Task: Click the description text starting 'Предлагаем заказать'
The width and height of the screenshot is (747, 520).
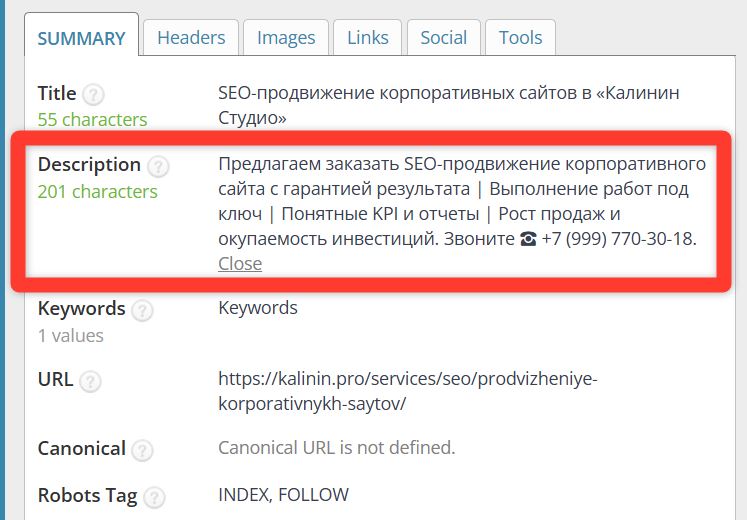Action: [x=462, y=201]
